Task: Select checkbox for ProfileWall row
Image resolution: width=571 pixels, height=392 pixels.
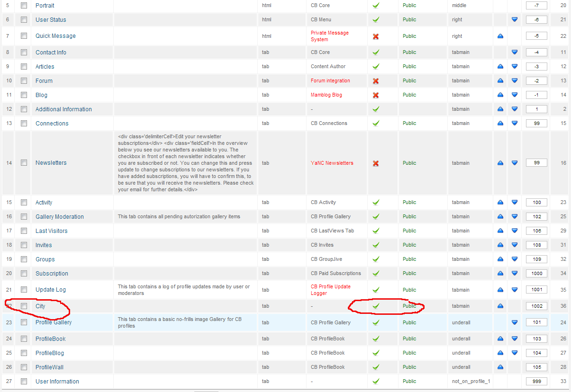Action: (x=24, y=367)
